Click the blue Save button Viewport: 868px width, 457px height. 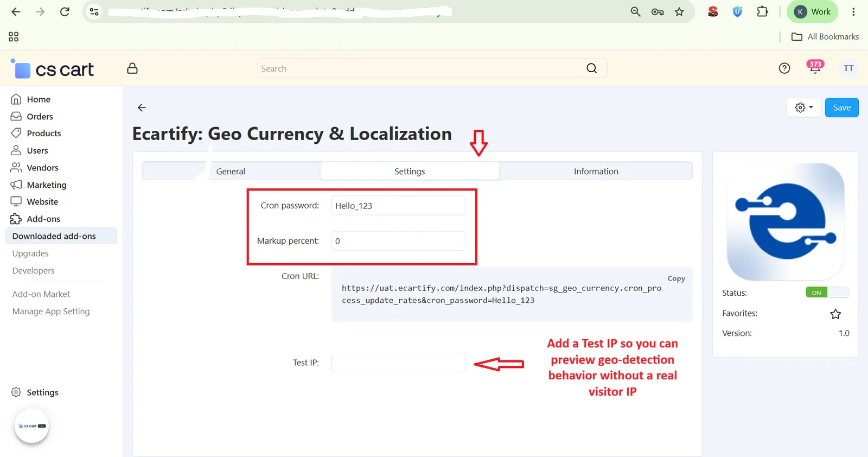[x=841, y=107]
